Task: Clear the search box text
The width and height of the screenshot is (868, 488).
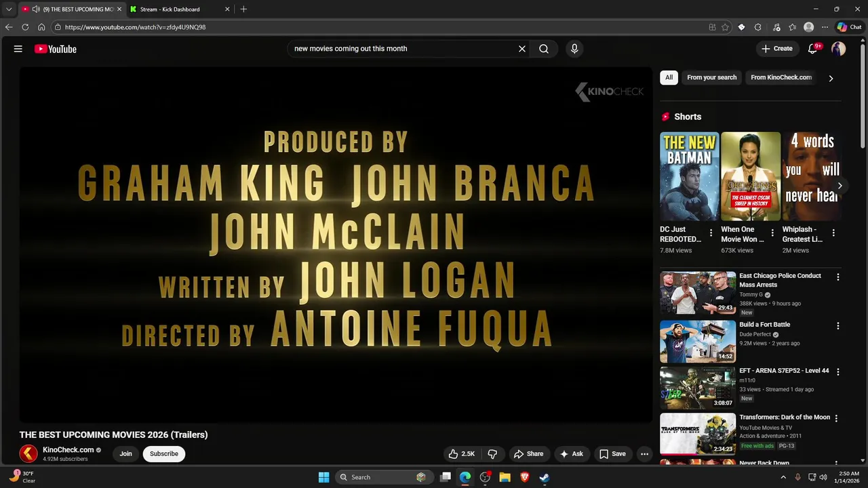Action: 522,49
